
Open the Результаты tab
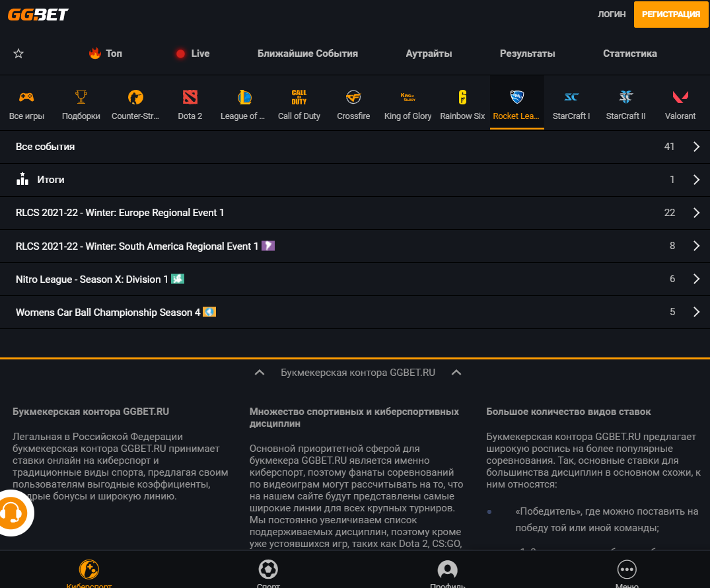(x=527, y=54)
